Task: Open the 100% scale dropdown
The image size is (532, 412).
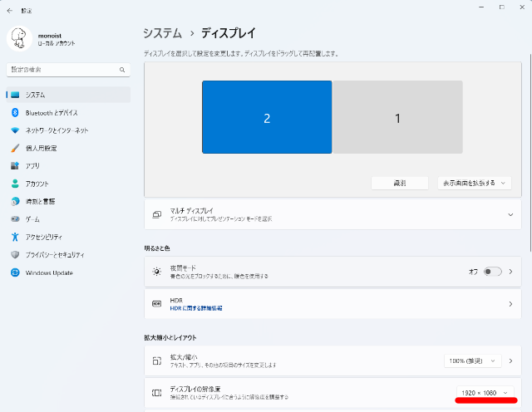Action: (x=473, y=360)
